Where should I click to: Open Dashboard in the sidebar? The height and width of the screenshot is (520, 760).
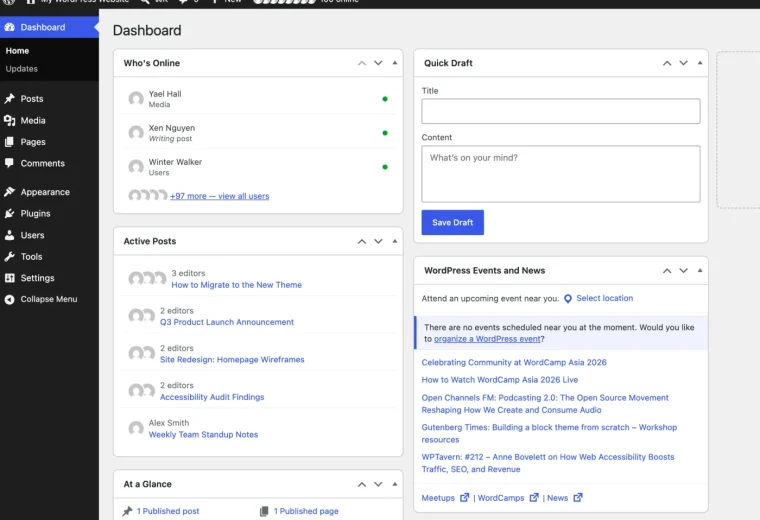pyautogui.click(x=48, y=27)
